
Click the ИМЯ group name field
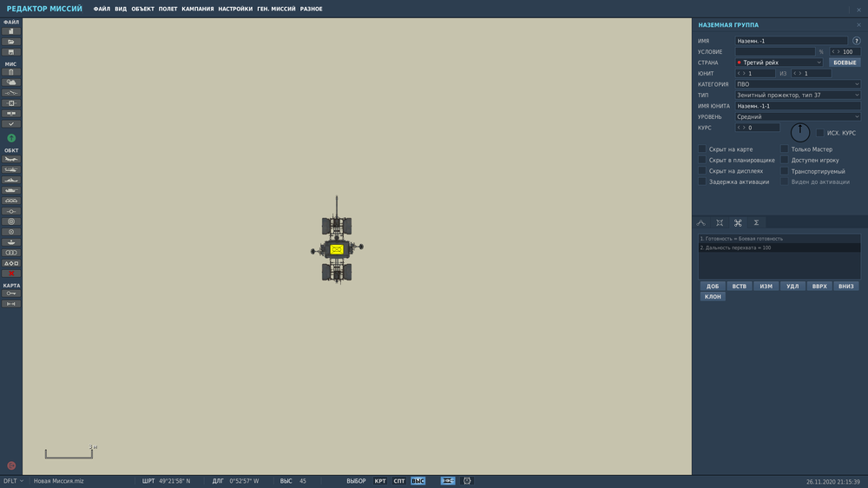coord(791,41)
